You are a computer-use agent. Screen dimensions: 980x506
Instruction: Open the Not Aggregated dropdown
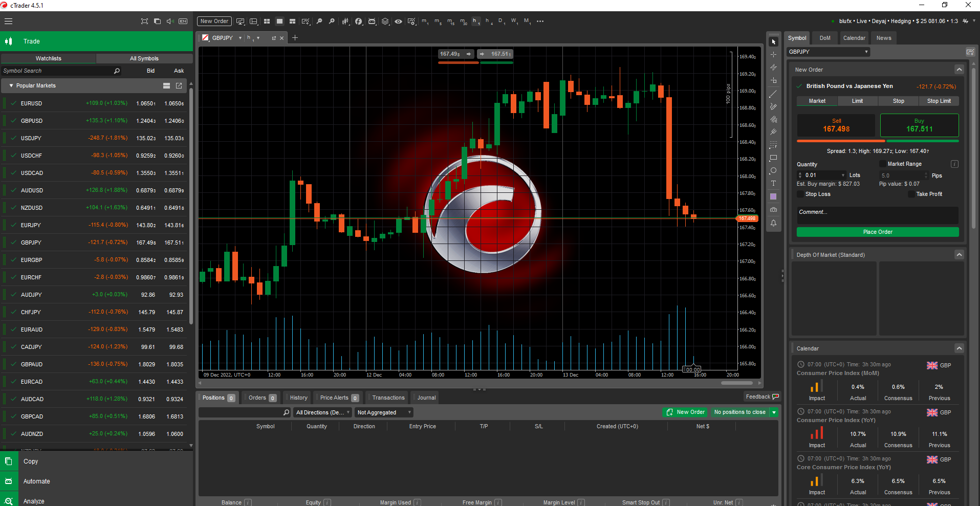tap(383, 412)
